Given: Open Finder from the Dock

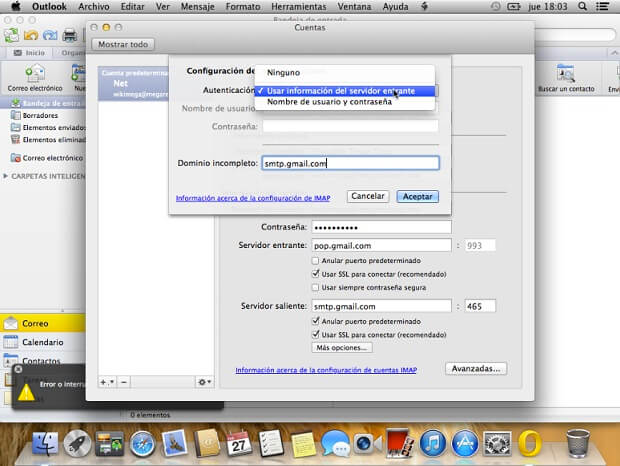Looking at the screenshot, I should point(45,443).
